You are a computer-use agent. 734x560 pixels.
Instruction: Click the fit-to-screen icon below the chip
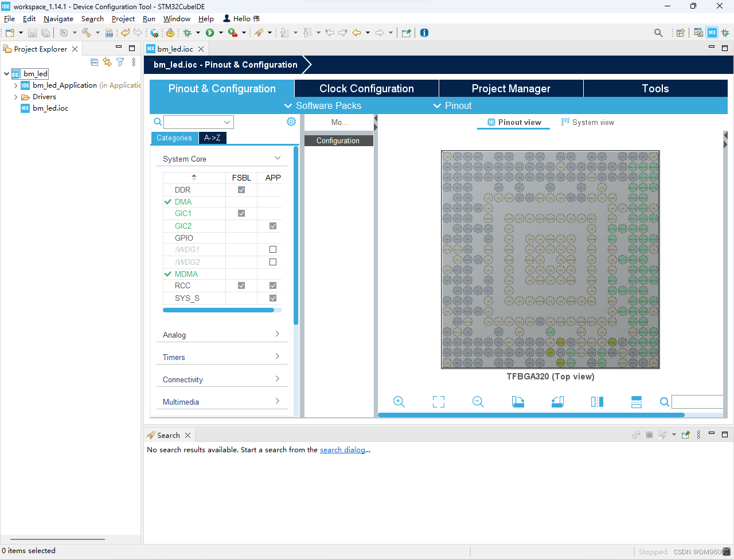439,402
